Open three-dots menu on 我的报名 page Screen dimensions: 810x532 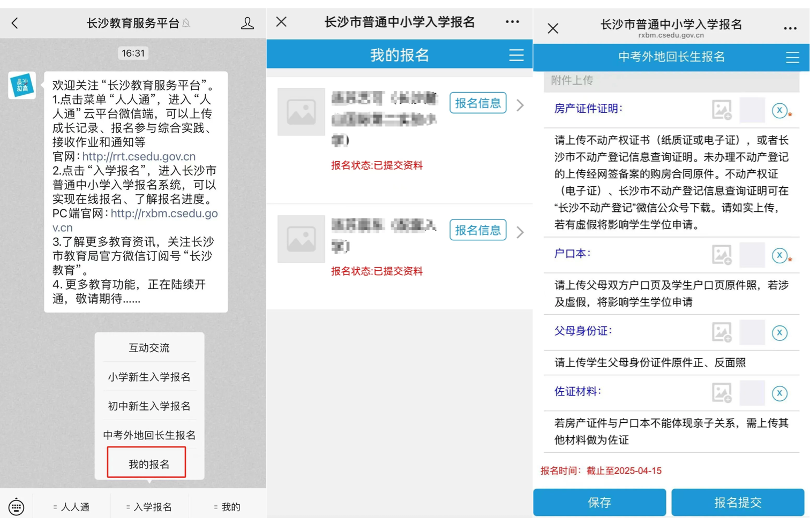pyautogui.click(x=512, y=22)
